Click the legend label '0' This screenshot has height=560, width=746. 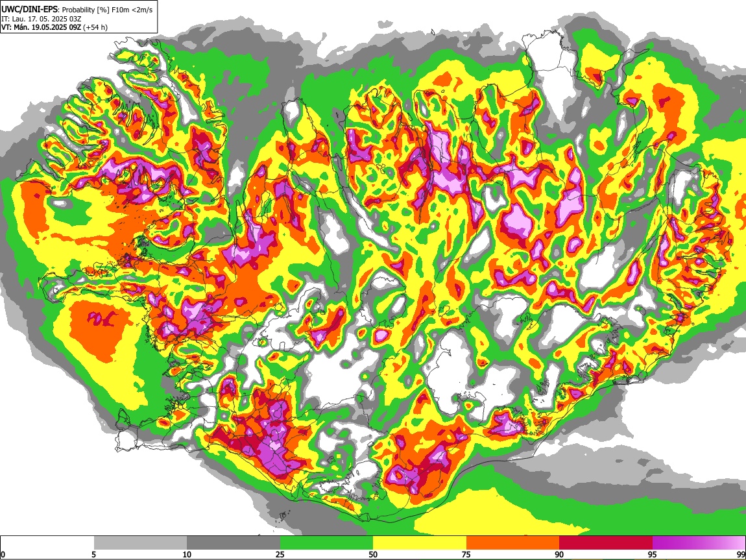pyautogui.click(x=3, y=554)
